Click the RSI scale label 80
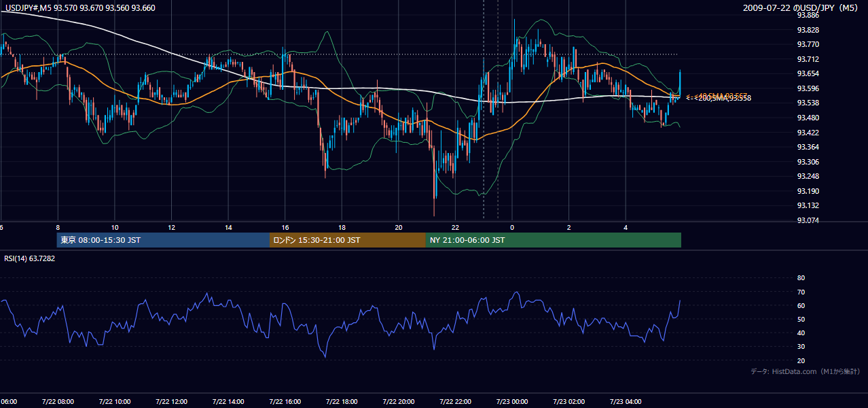Viewport: 868px width, 408px height. click(801, 278)
